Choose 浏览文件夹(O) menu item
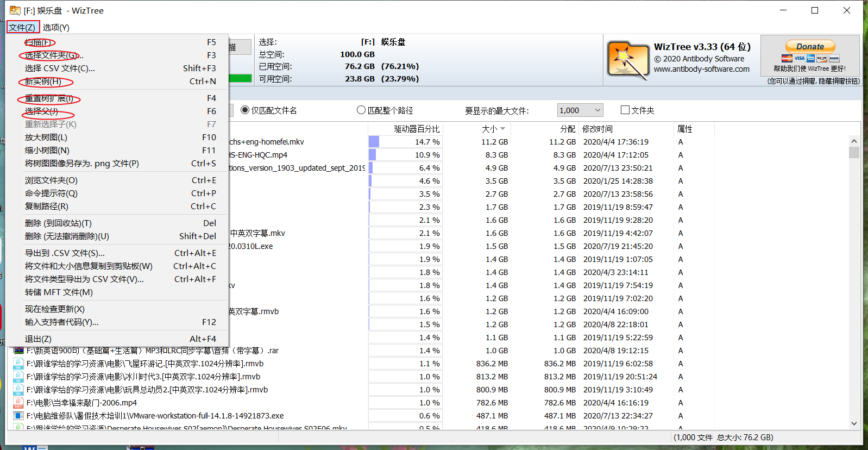 (117, 180)
